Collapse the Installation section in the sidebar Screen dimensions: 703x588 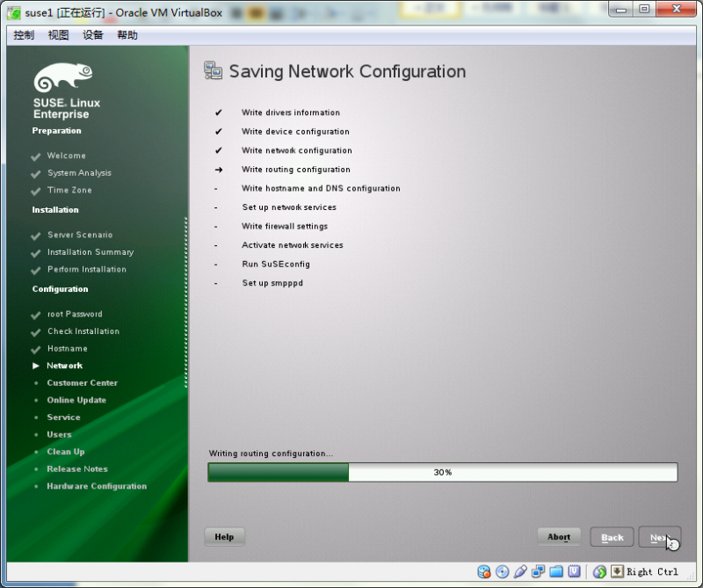[x=54, y=209]
